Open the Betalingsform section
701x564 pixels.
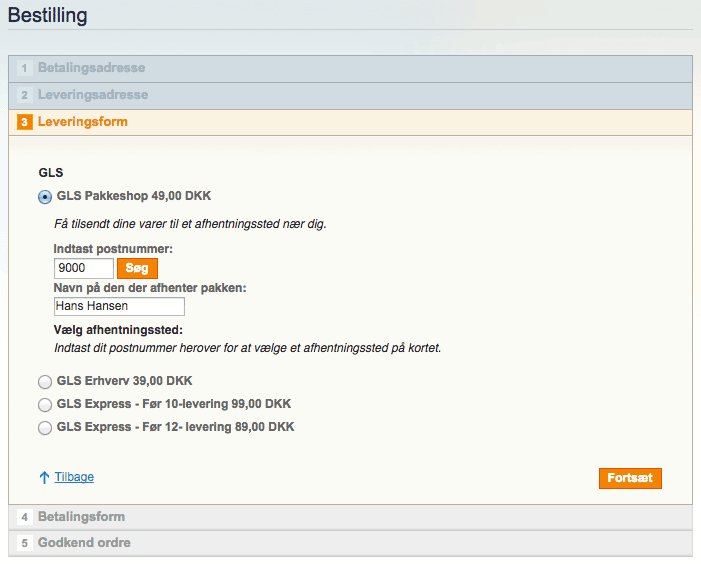[x=81, y=518]
